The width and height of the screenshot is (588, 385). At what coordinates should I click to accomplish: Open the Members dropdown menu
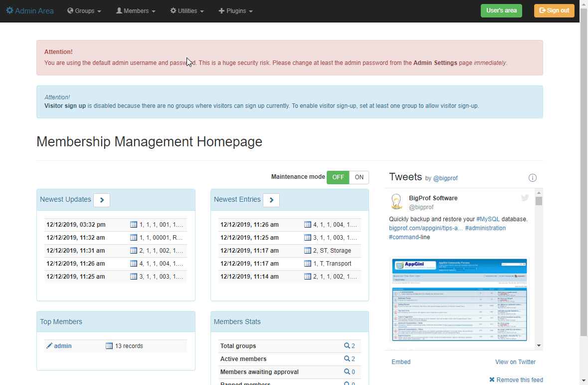coord(136,11)
